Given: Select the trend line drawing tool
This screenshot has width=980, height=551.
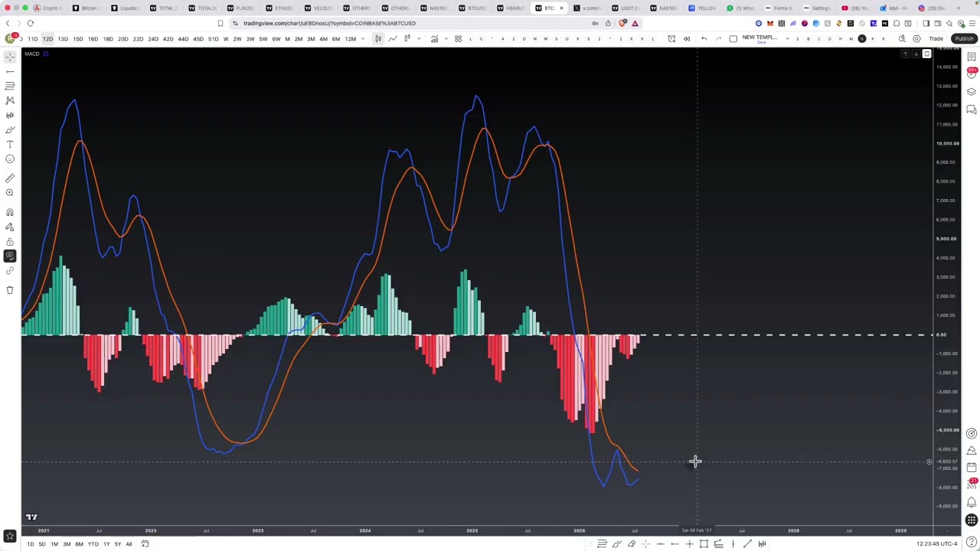Looking at the screenshot, I should 10,71.
